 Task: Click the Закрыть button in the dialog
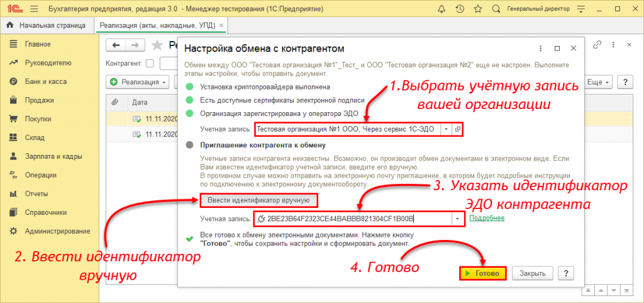click(x=532, y=273)
